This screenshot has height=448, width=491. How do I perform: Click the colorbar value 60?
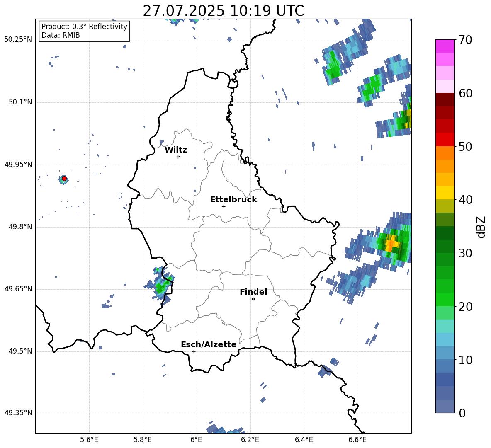[x=465, y=93]
